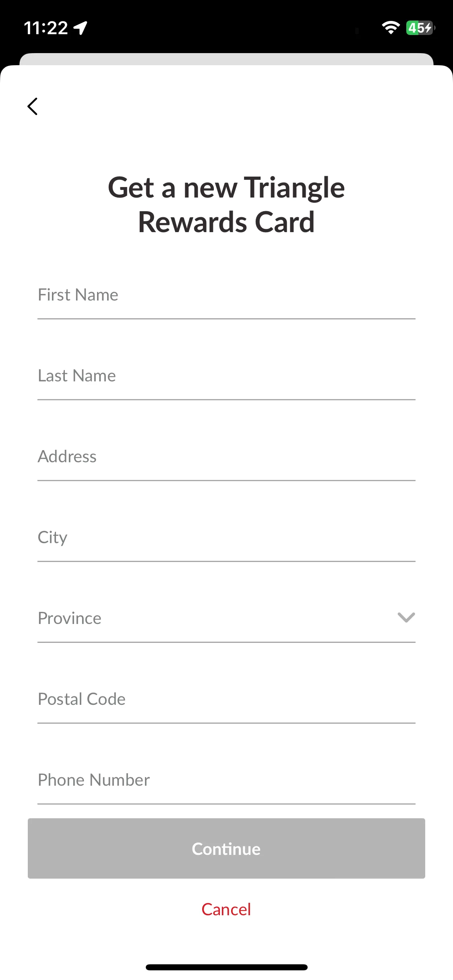This screenshot has height=980, width=453.
Task: Focus the Postal Code field
Action: tap(226, 699)
